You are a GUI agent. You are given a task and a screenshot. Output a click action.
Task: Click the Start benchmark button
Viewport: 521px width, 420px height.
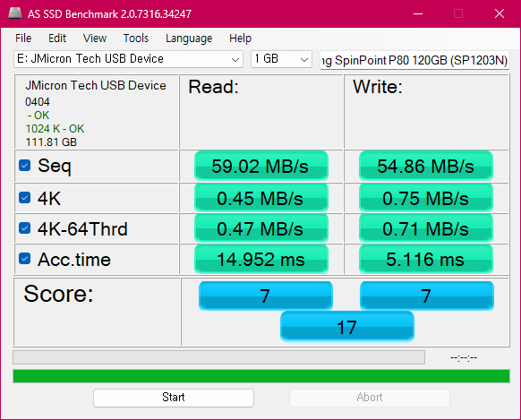(x=174, y=398)
